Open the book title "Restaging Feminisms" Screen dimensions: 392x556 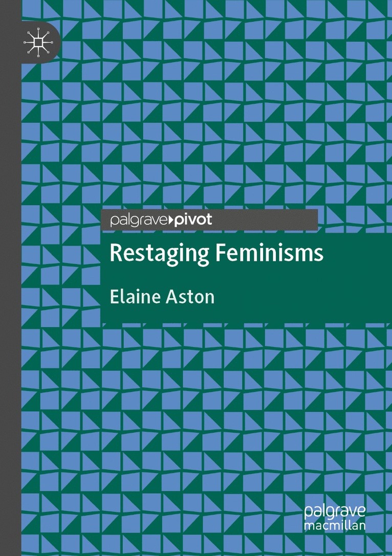click(x=216, y=254)
